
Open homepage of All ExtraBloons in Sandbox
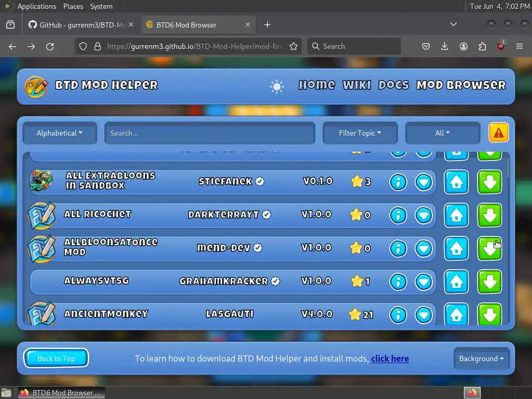[x=456, y=182]
